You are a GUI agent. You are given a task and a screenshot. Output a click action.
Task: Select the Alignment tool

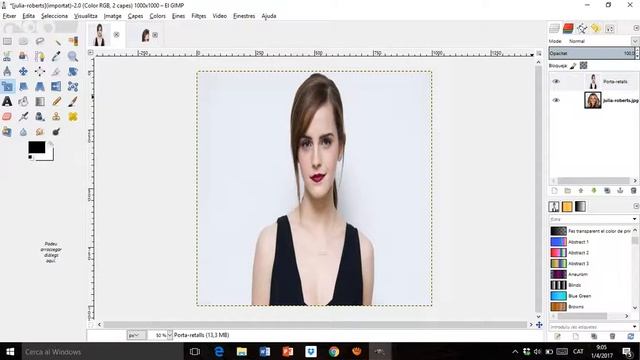click(x=40, y=71)
